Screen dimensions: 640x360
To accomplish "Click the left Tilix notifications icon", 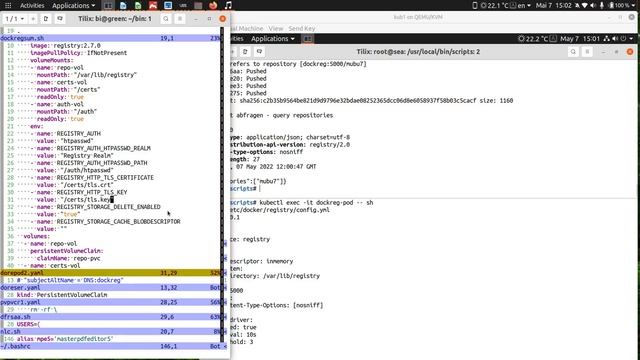I will pyautogui.click(x=60, y=19).
